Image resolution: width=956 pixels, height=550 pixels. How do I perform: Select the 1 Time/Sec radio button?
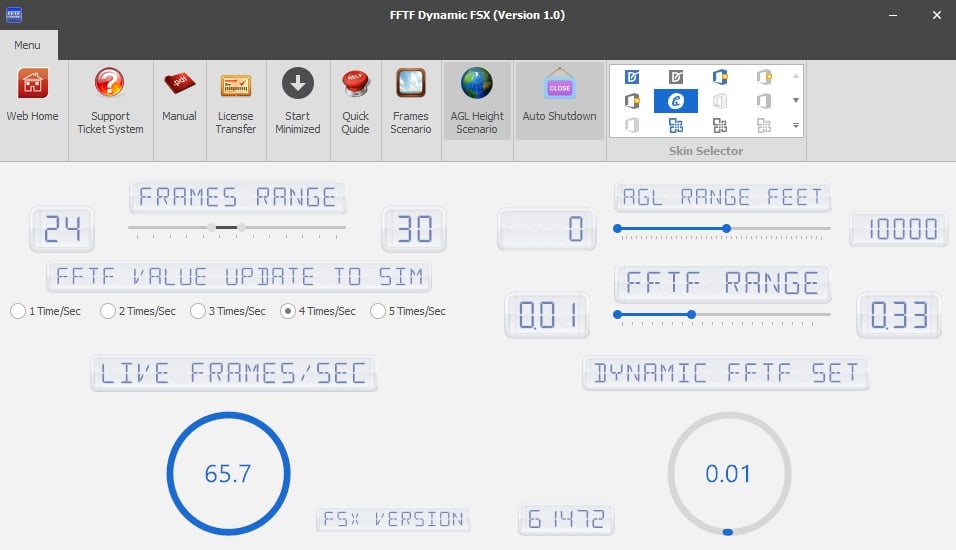[x=18, y=311]
